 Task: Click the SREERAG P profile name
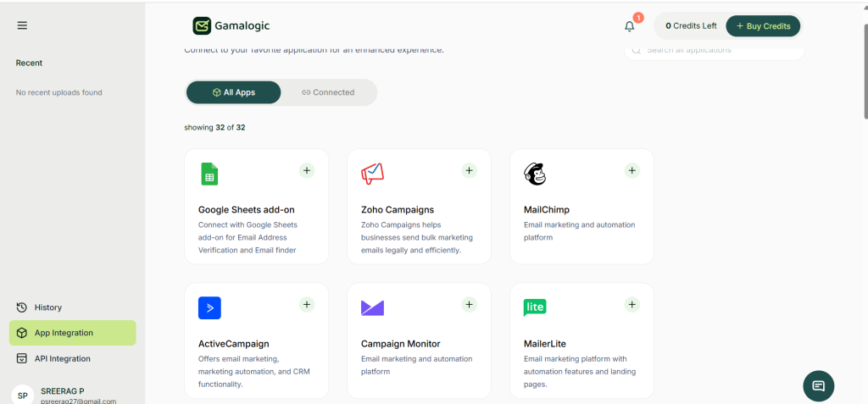coord(63,390)
